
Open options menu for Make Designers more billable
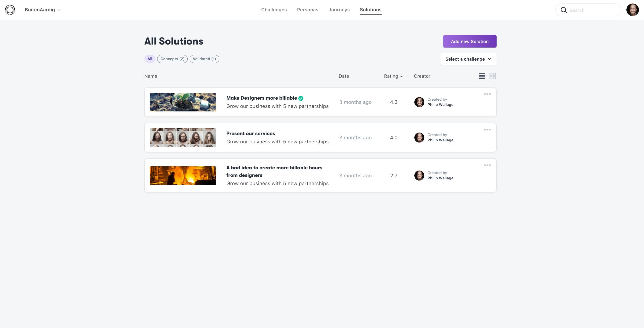click(x=487, y=94)
